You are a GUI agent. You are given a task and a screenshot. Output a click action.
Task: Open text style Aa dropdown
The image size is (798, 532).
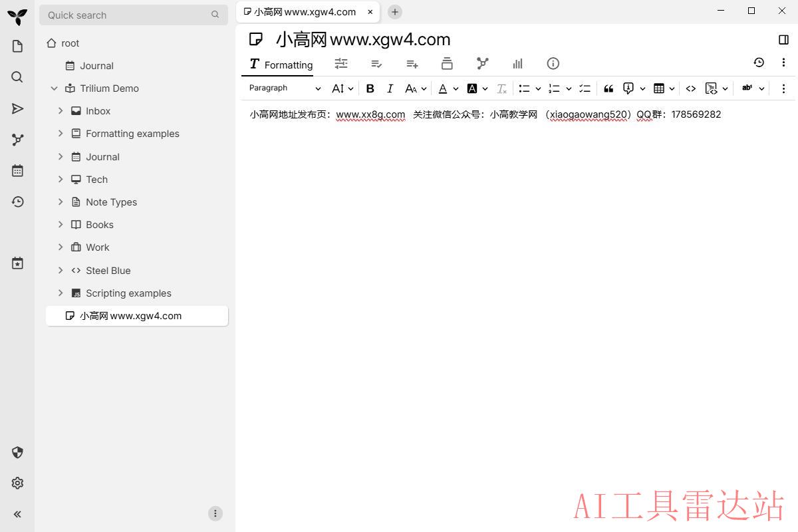[x=416, y=88]
